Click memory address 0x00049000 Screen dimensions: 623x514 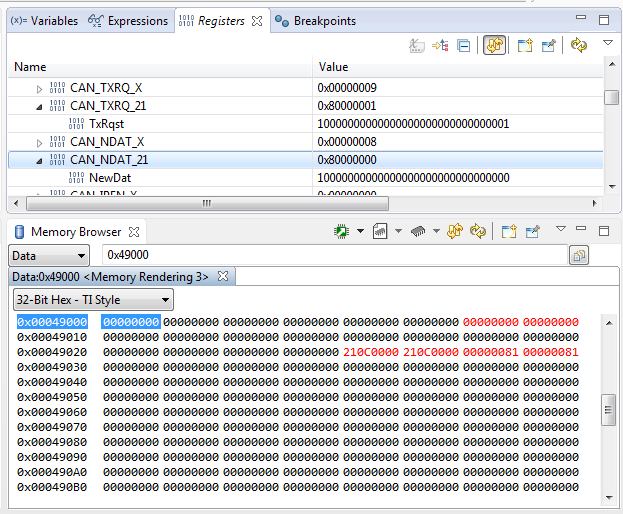click(x=52, y=322)
